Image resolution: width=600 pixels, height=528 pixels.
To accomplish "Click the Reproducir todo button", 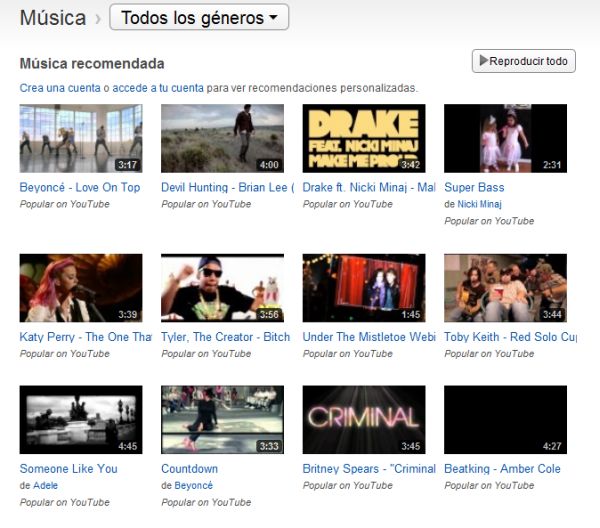I will [x=523, y=61].
